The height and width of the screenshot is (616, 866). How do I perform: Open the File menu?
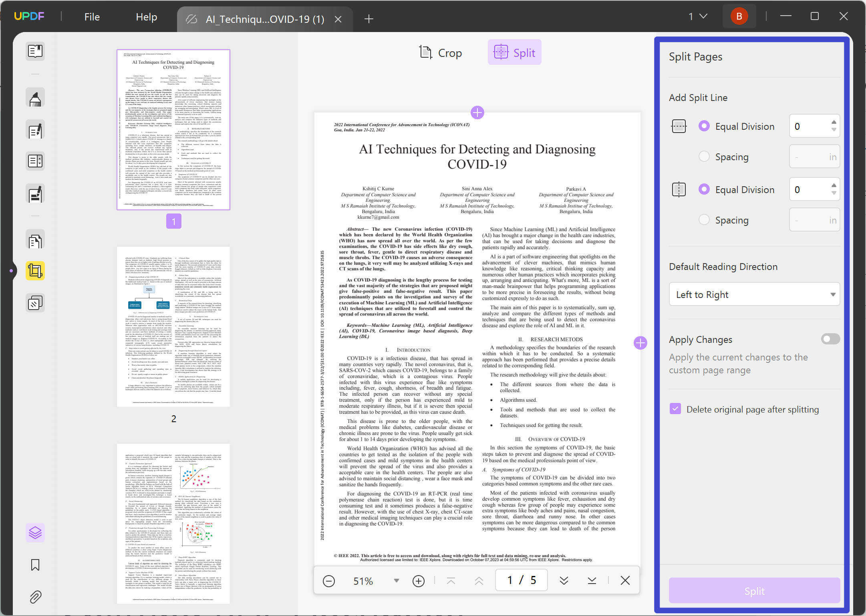click(91, 17)
